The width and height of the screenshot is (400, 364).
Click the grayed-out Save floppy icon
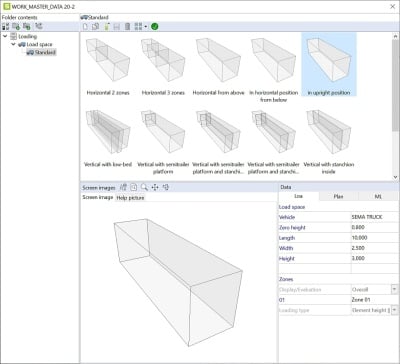coord(117,27)
